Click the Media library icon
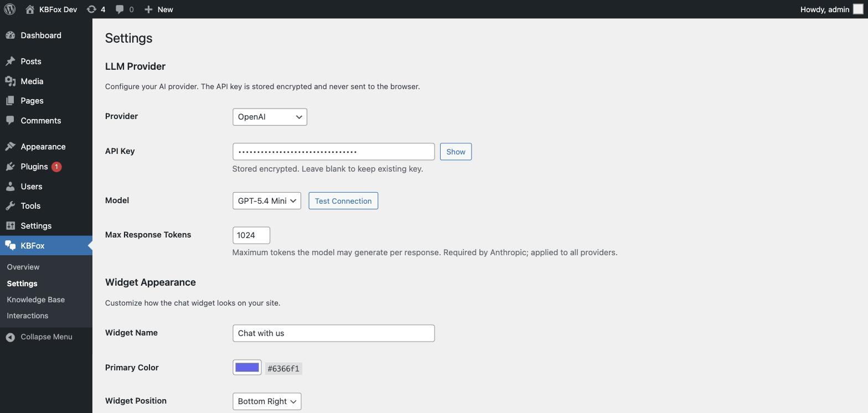The height and width of the screenshot is (413, 868). [x=11, y=81]
